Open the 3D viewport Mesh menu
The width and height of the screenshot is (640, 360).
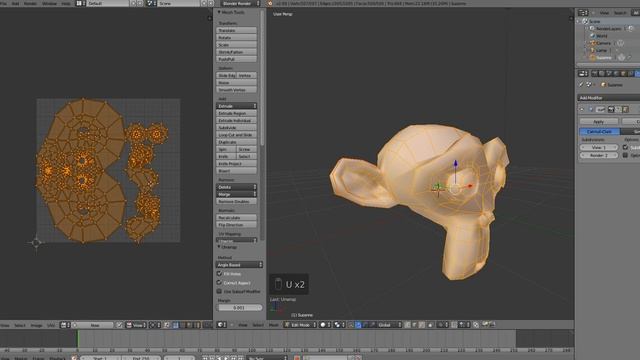pos(273,325)
